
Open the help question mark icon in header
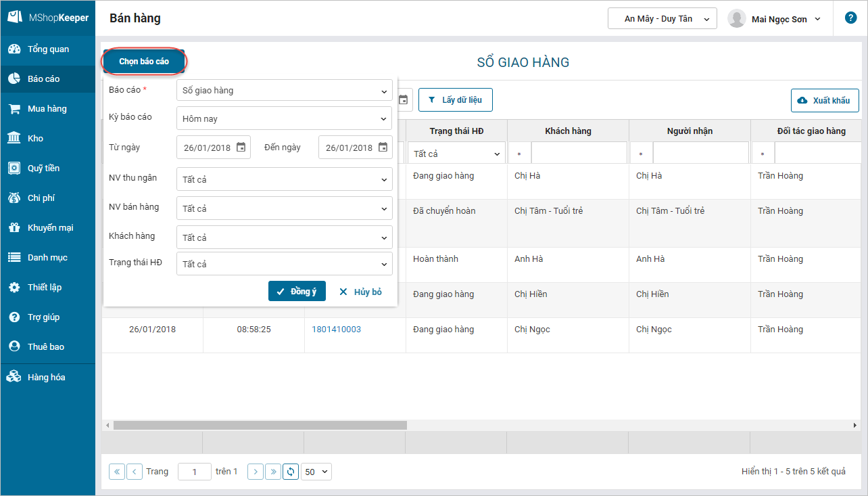pyautogui.click(x=851, y=18)
